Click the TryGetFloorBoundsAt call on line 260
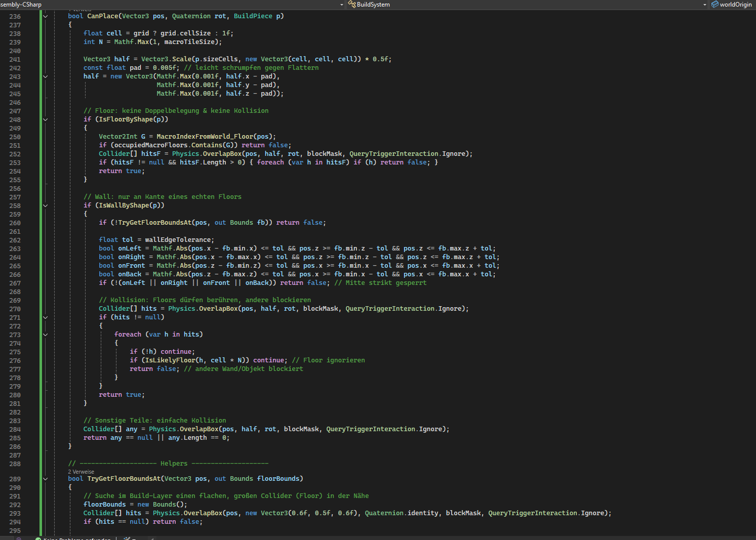Image resolution: width=756 pixels, height=540 pixels. click(x=154, y=223)
